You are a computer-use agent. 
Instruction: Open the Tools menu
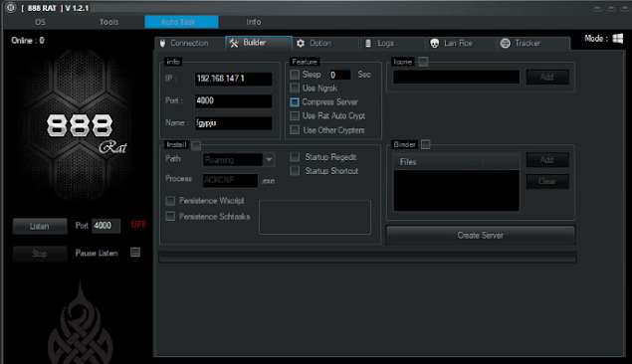[x=108, y=22]
